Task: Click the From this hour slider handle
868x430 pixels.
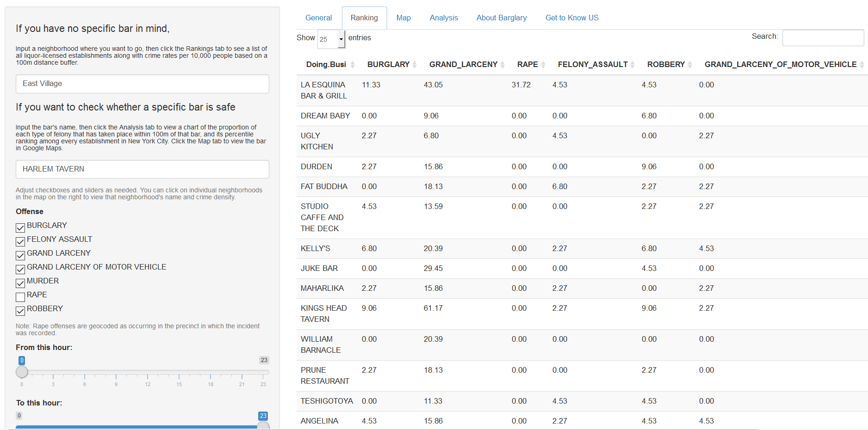Action: tap(22, 372)
